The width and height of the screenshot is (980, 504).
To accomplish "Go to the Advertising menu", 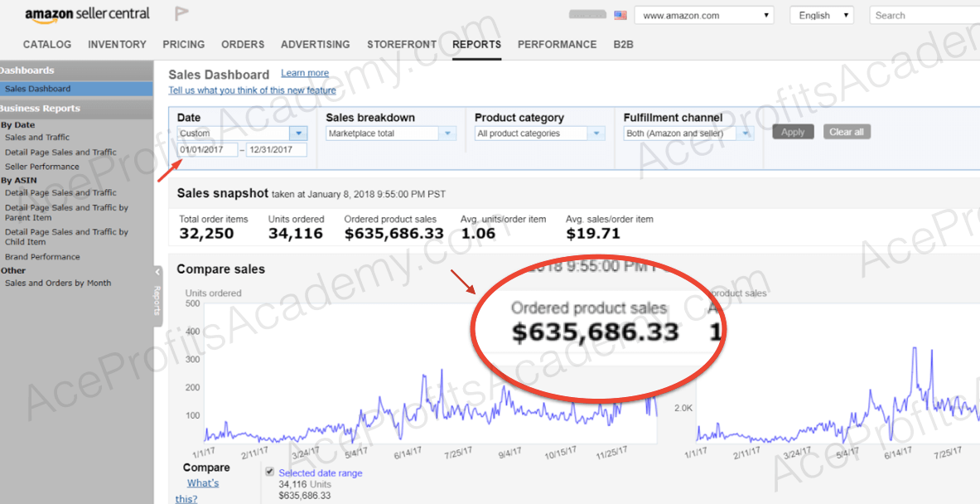I will 315,45.
